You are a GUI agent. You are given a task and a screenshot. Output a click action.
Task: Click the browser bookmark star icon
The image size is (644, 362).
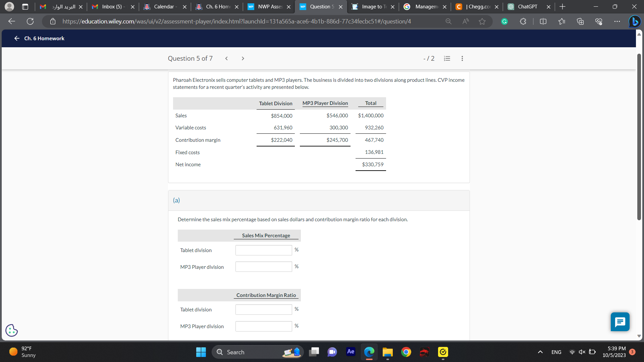click(x=483, y=21)
